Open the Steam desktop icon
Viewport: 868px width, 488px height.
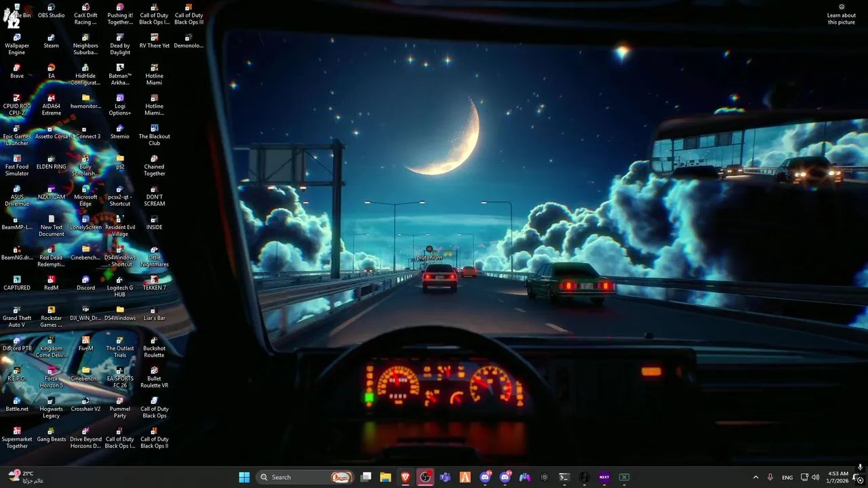pyautogui.click(x=51, y=41)
